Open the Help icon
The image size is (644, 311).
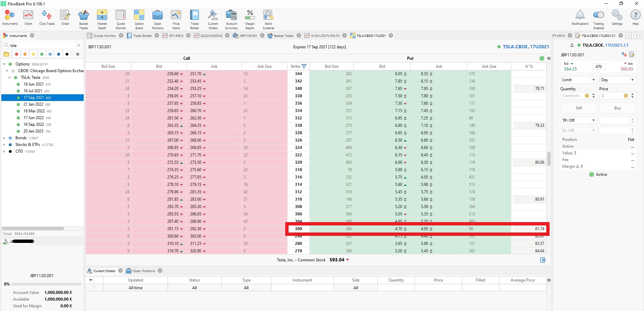pos(636,18)
